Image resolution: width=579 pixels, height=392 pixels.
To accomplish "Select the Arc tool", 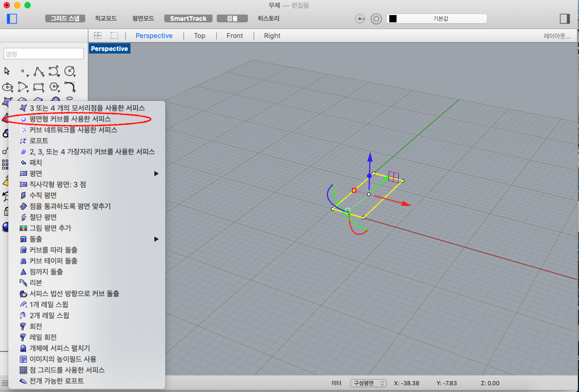I will (x=23, y=87).
